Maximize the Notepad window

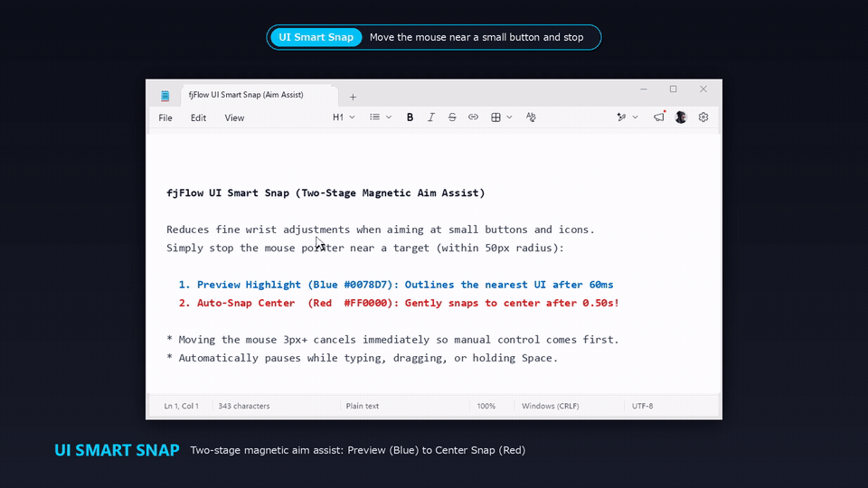(673, 89)
